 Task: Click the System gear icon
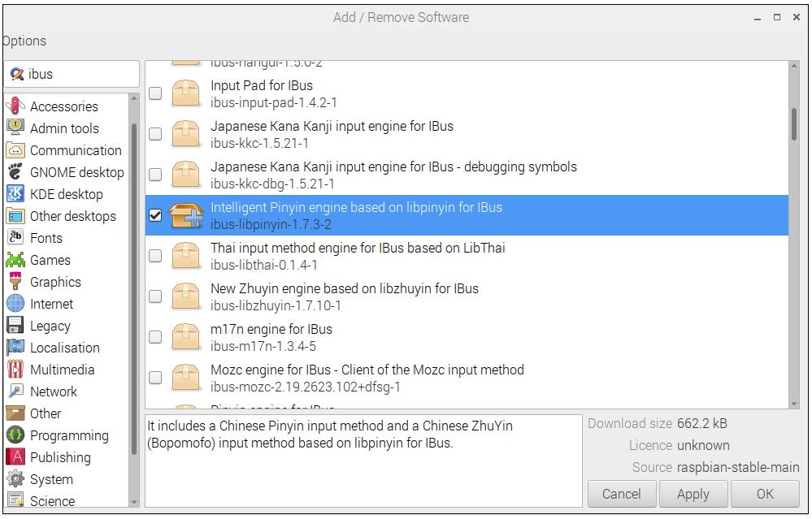pos(15,478)
